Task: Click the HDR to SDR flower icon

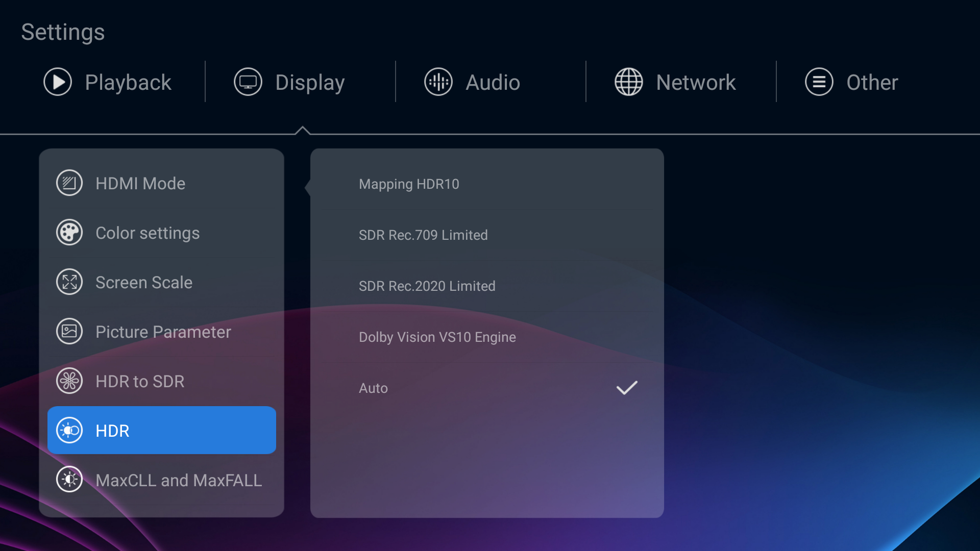Action: pyautogui.click(x=69, y=381)
